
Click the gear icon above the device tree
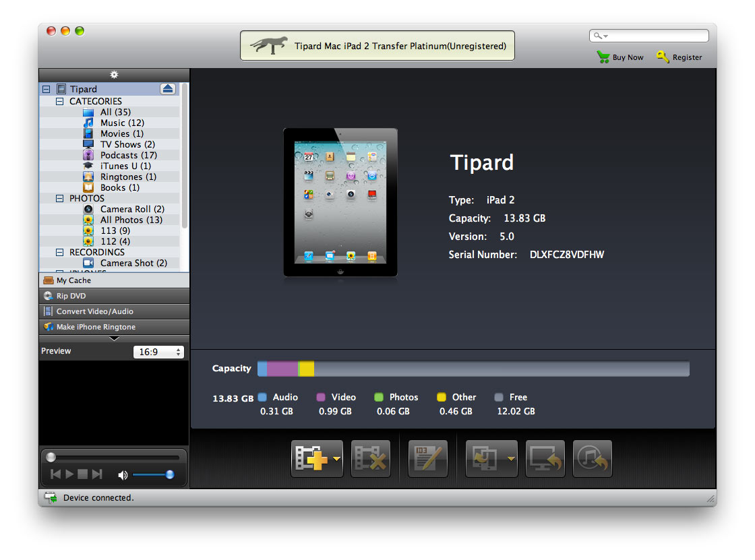[x=114, y=75]
